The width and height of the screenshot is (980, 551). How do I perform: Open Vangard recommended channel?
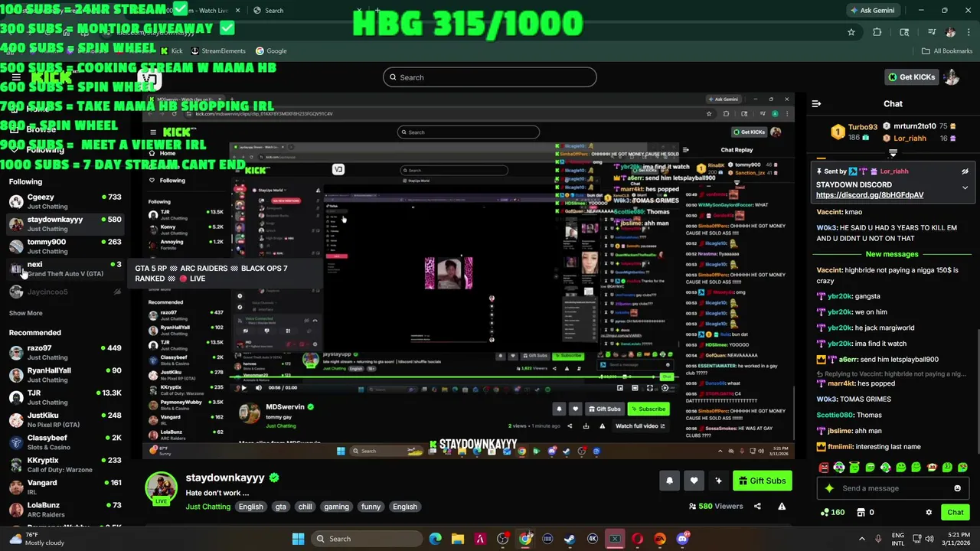pyautogui.click(x=65, y=487)
